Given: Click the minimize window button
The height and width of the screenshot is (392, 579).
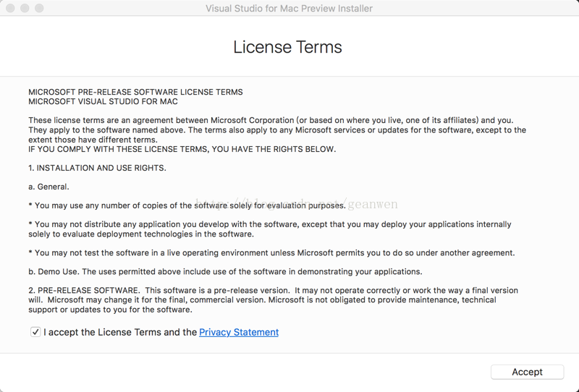Looking at the screenshot, I should point(25,8).
